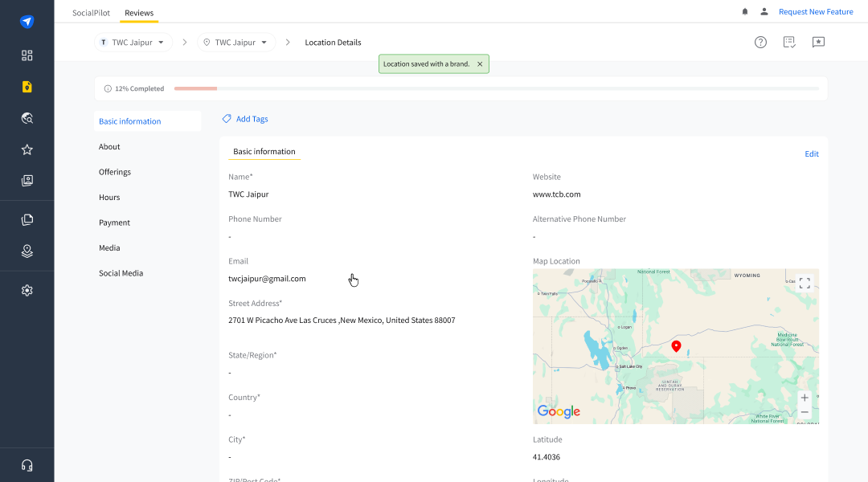Open the star feedback chat icon

click(818, 43)
